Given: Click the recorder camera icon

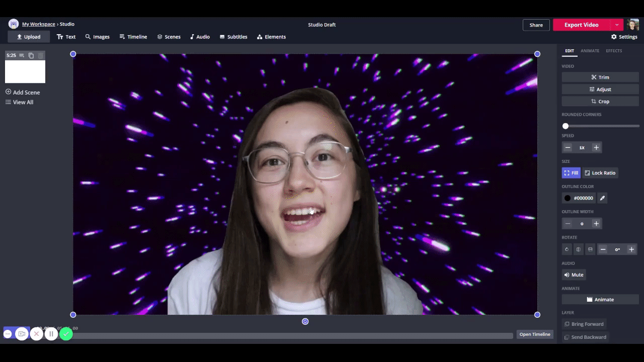Looking at the screenshot, I should pos(22,334).
